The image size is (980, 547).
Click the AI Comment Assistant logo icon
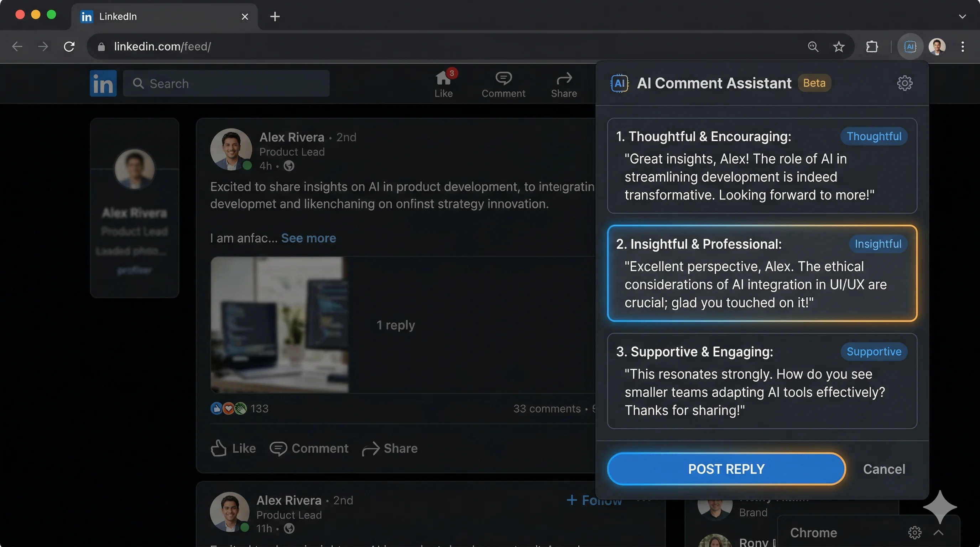(619, 83)
